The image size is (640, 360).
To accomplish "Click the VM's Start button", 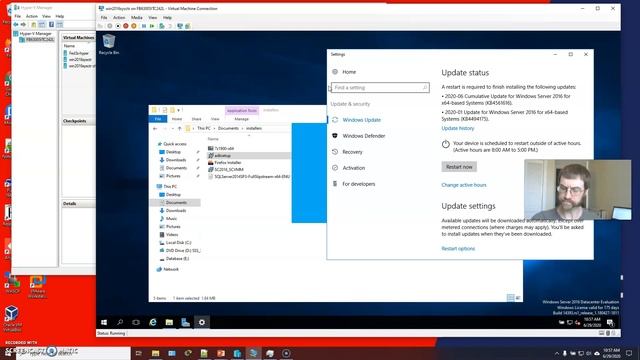I will pyautogui.click(x=104, y=322).
